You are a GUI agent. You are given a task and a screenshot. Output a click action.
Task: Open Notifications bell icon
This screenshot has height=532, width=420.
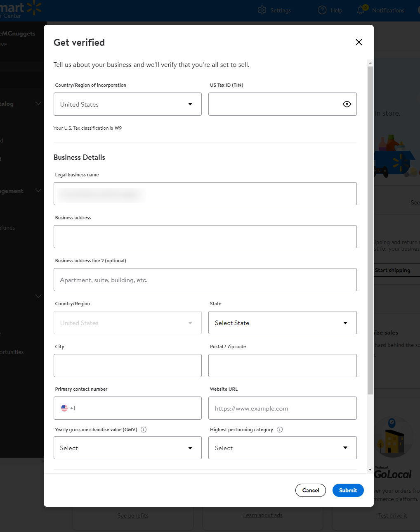coord(361,10)
